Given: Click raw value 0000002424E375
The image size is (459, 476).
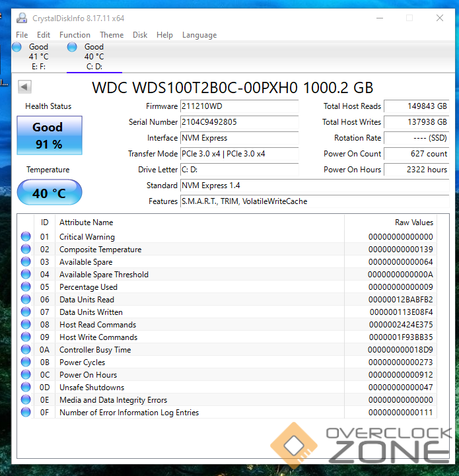Looking at the screenshot, I should 401,325.
